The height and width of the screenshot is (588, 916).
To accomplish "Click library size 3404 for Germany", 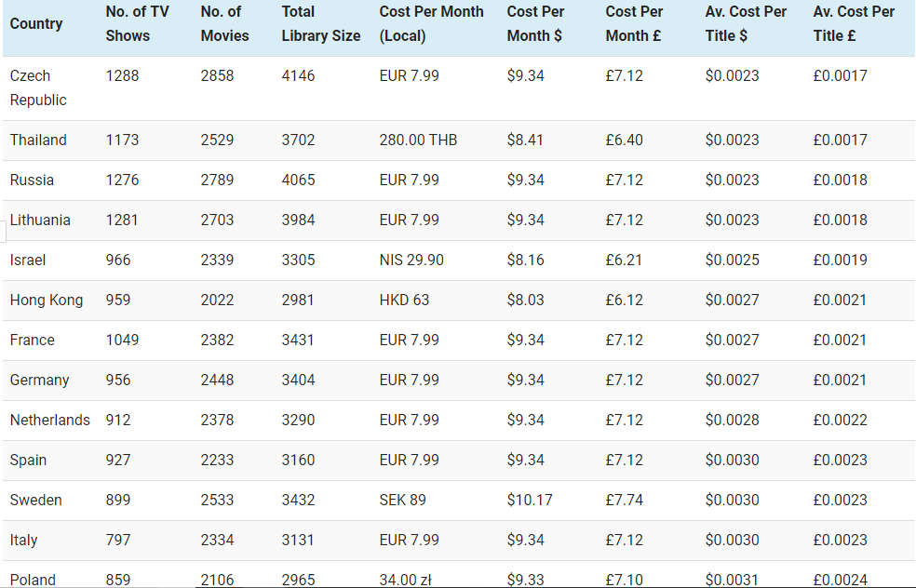I will pos(299,381).
